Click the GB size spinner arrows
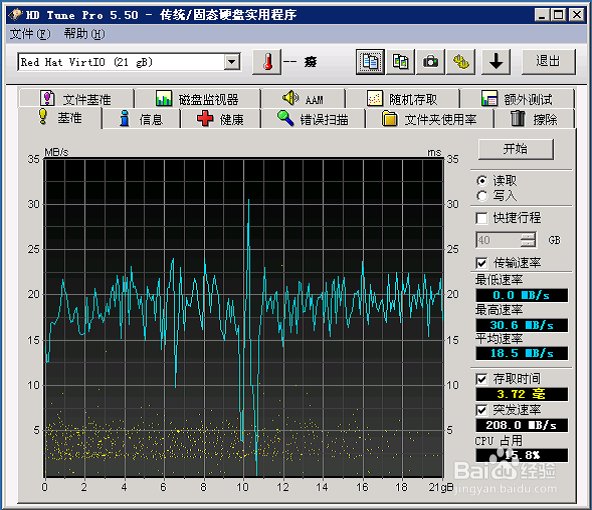Image resolution: width=592 pixels, height=510 pixels. (528, 240)
